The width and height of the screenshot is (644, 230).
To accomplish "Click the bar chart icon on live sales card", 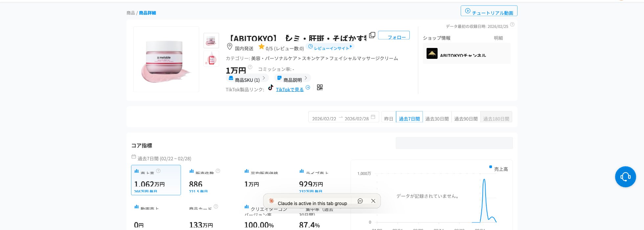I will click(302, 171).
